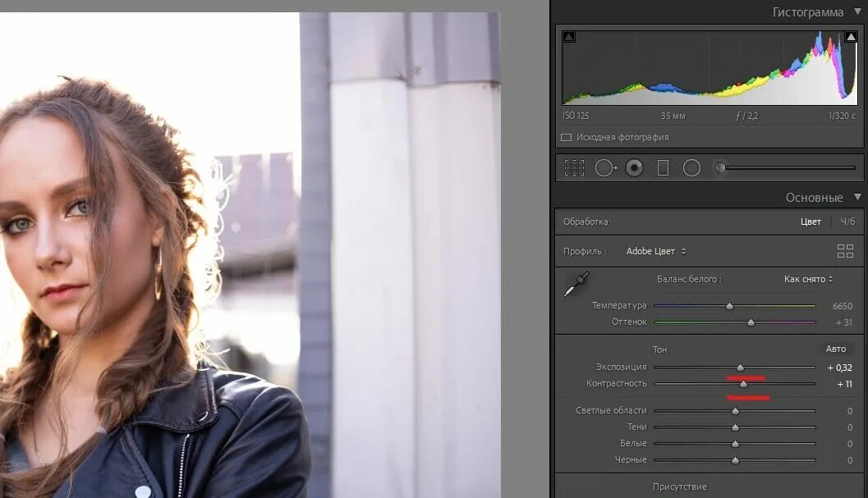
Task: Click the Оттенок slider handle
Action: pos(751,322)
